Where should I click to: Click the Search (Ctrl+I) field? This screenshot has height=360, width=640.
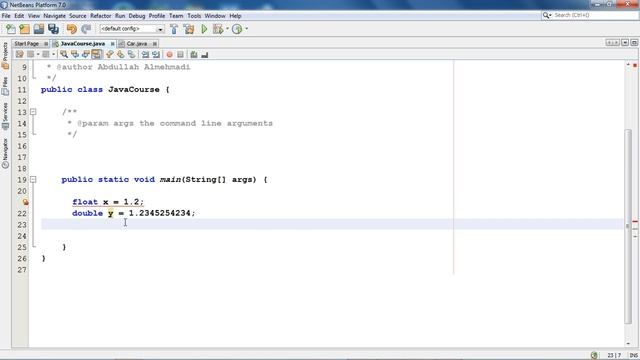tap(590, 15)
